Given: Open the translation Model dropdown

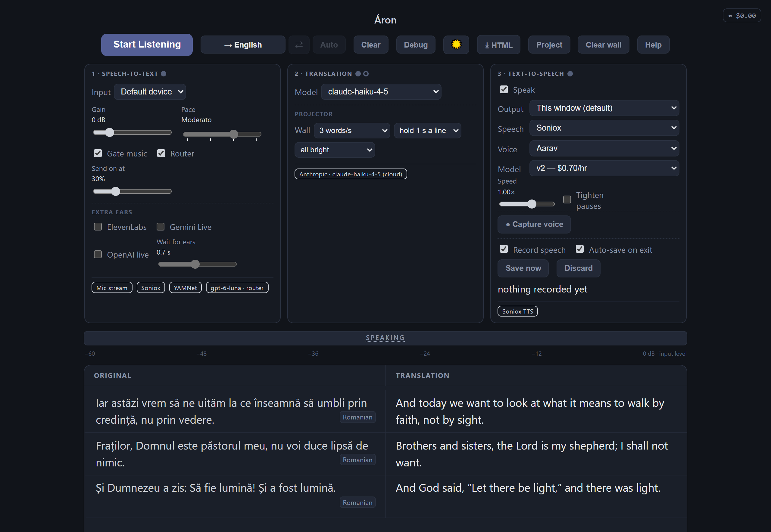Looking at the screenshot, I should coord(381,92).
